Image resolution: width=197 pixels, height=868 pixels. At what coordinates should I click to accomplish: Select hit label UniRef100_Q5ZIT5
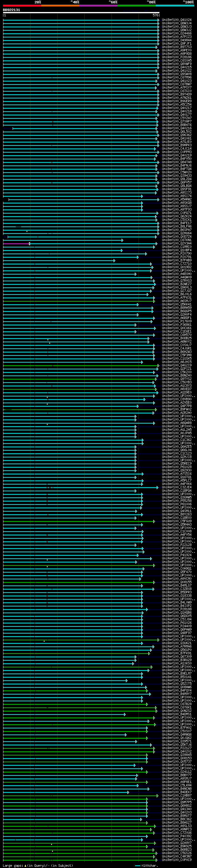coord(177,684)
